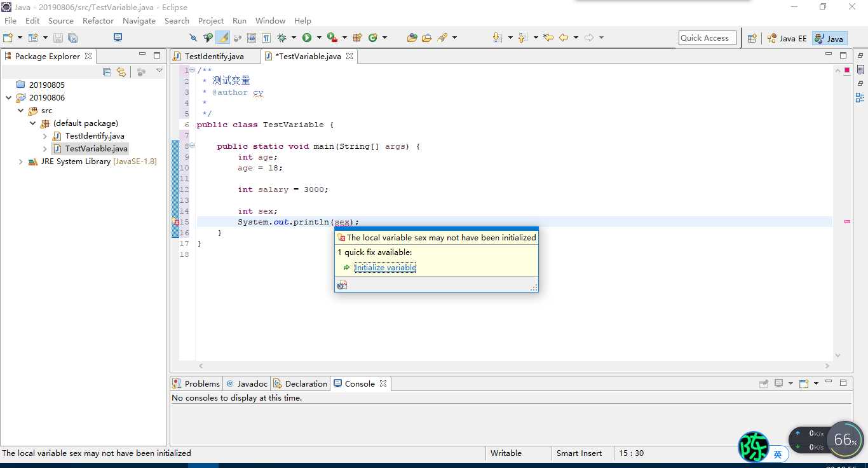
Task: Click Collapse All in Package Explorer
Action: [x=107, y=72]
